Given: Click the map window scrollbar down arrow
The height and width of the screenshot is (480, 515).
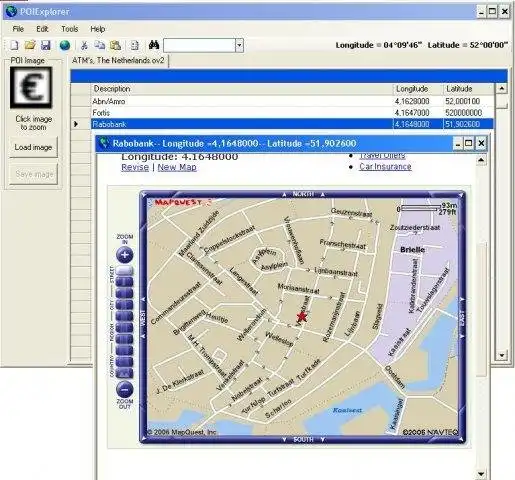Looking at the screenshot, I should (481, 474).
